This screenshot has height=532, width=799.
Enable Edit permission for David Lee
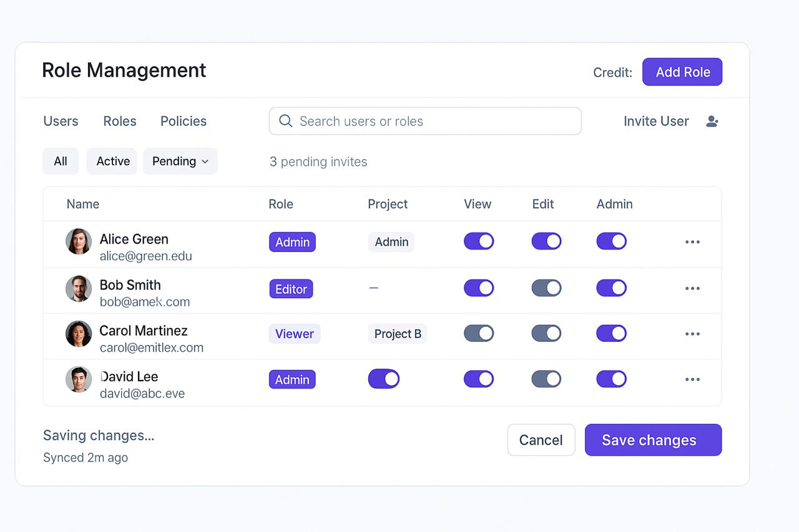[x=546, y=379]
